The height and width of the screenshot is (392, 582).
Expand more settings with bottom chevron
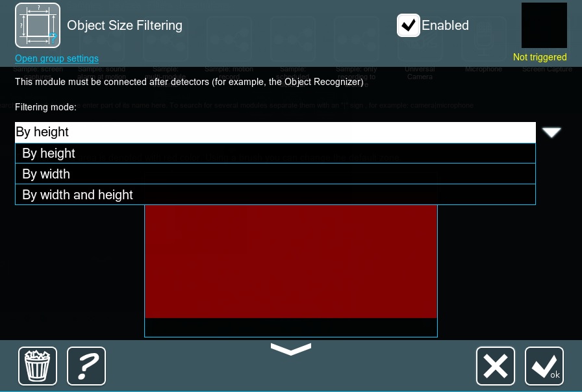click(x=291, y=349)
